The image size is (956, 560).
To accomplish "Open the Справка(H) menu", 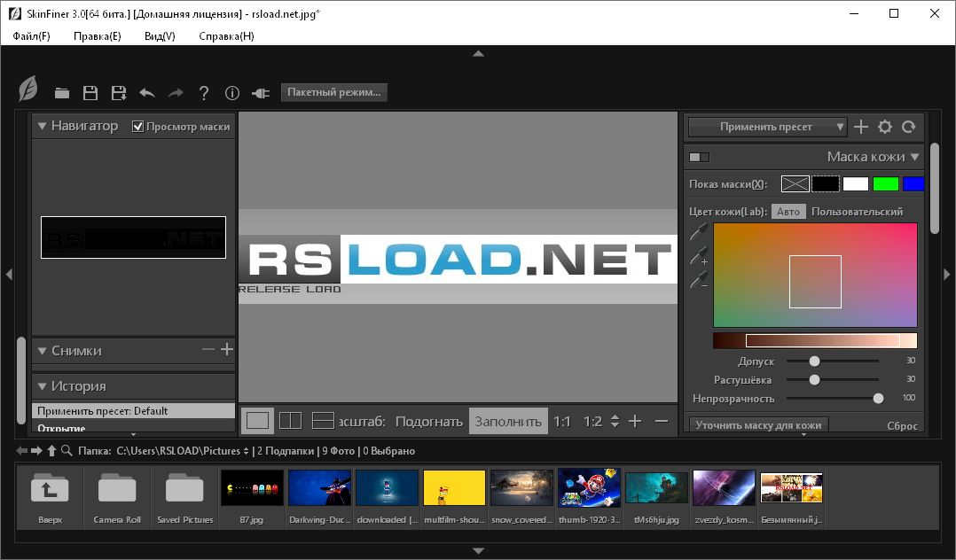I will (x=226, y=36).
